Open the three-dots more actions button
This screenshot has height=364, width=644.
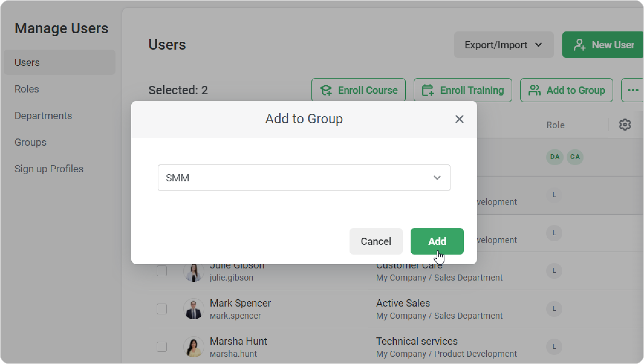[x=633, y=90]
